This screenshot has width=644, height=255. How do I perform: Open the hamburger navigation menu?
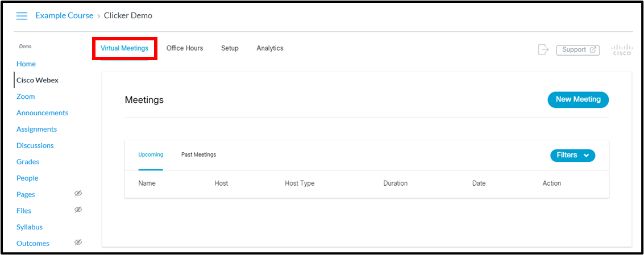pos(22,16)
